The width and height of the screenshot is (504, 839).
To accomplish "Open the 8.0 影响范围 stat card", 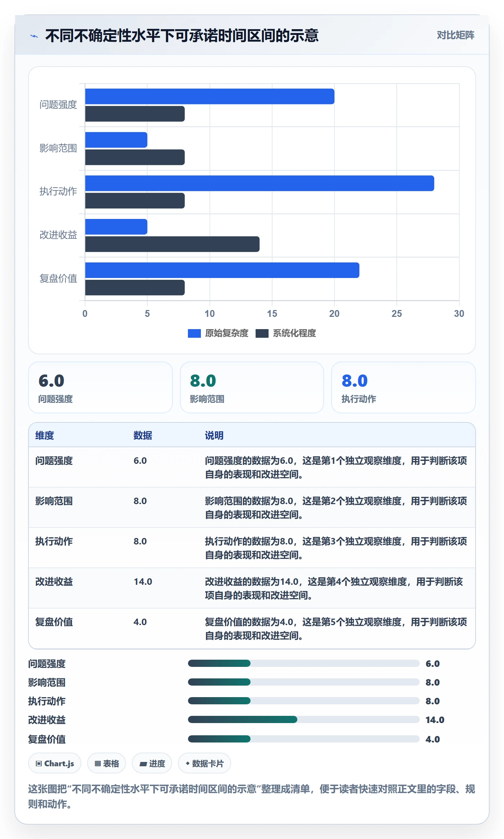I will (252, 387).
